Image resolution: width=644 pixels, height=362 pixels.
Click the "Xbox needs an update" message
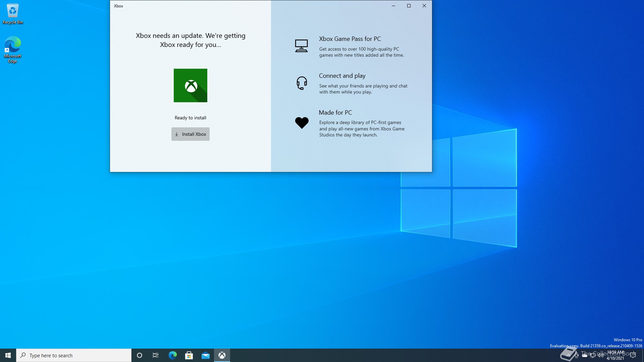point(191,40)
